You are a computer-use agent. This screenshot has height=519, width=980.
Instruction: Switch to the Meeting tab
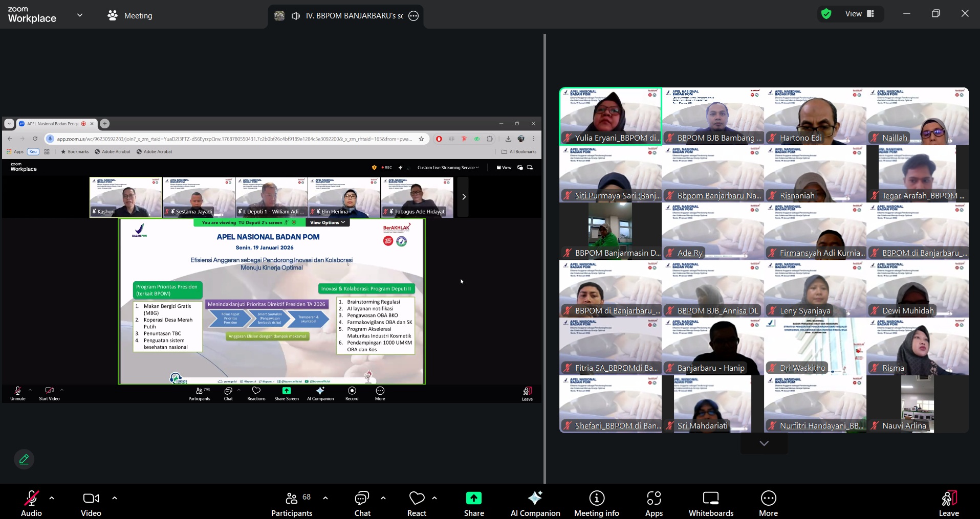click(130, 15)
